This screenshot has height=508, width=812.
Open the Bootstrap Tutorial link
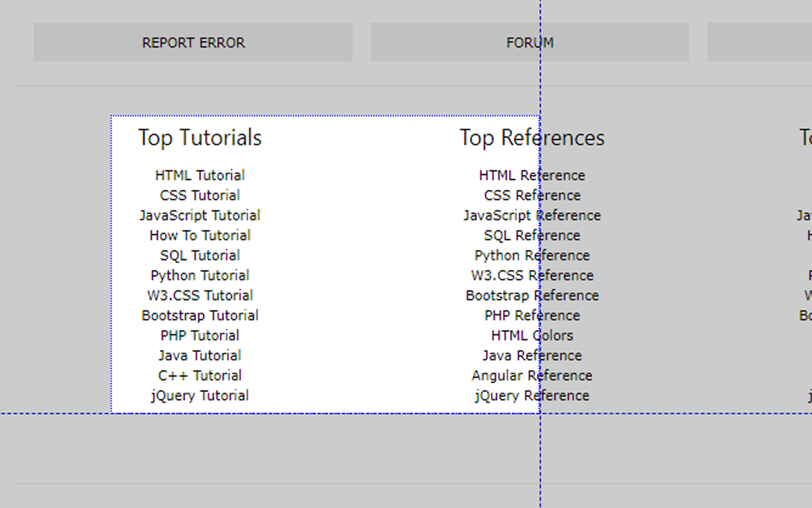pyautogui.click(x=200, y=316)
